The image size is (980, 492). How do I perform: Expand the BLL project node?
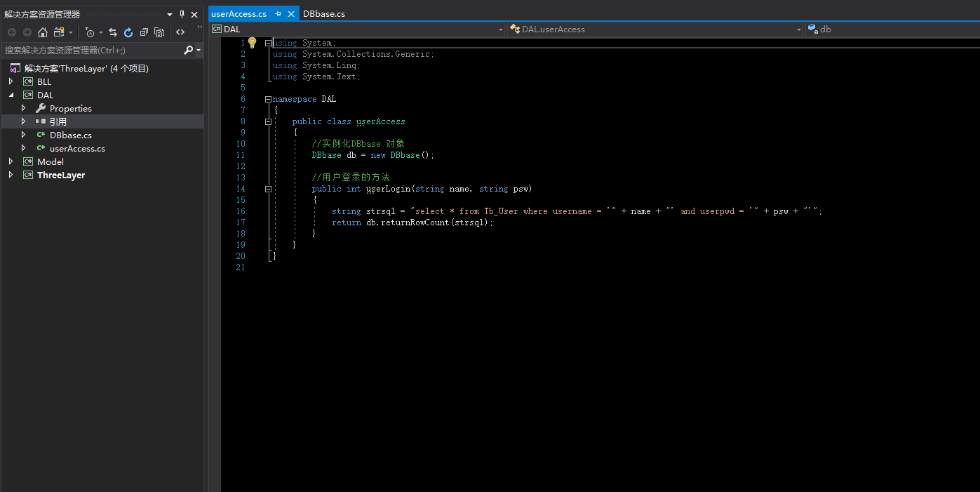pyautogui.click(x=11, y=82)
